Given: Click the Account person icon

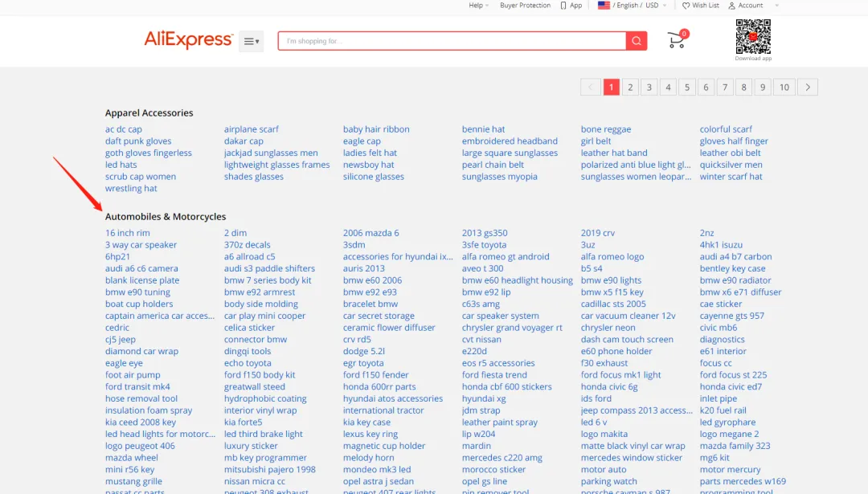Looking at the screenshot, I should coord(732,6).
